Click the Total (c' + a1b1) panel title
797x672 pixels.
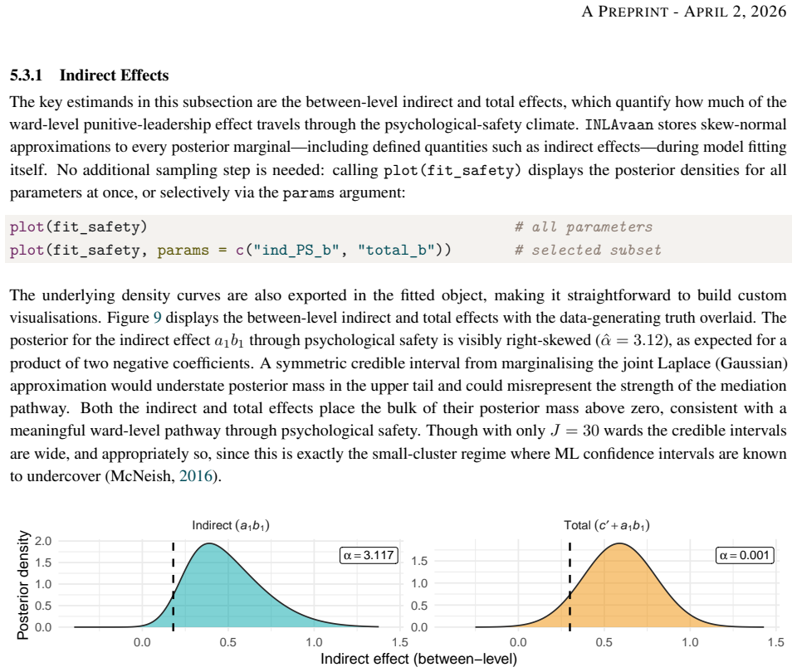pyautogui.click(x=606, y=526)
